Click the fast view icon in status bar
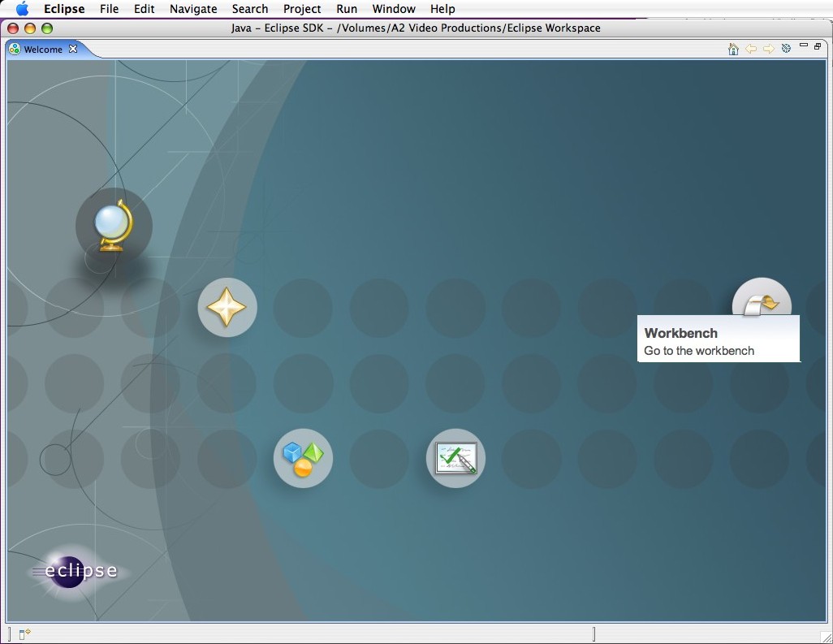833x644 pixels. click(24, 634)
